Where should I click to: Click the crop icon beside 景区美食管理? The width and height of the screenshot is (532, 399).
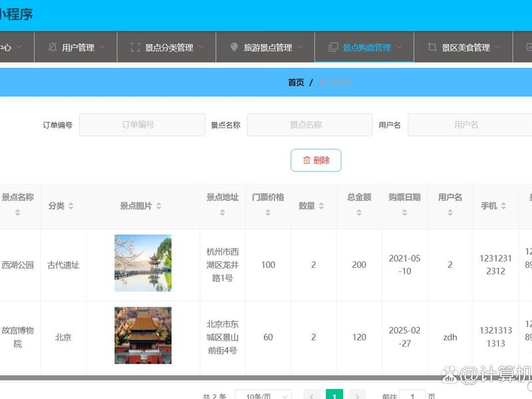(x=432, y=47)
